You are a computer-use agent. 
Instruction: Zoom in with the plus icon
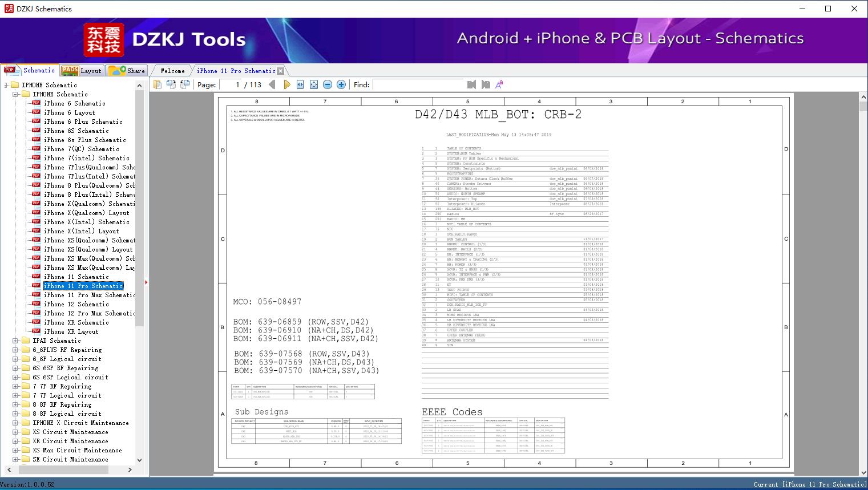341,84
